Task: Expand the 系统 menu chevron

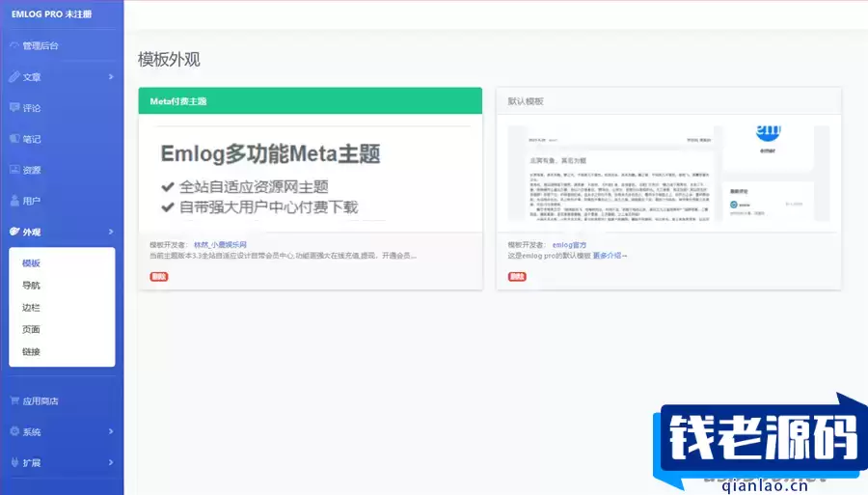Action: 111,431
